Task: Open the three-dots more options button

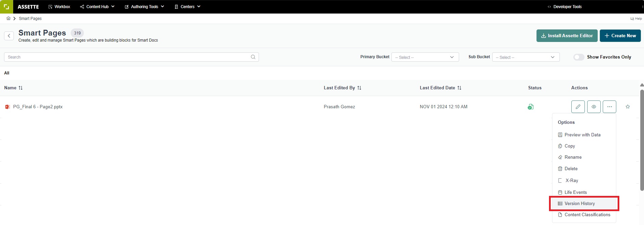Action: [609, 107]
